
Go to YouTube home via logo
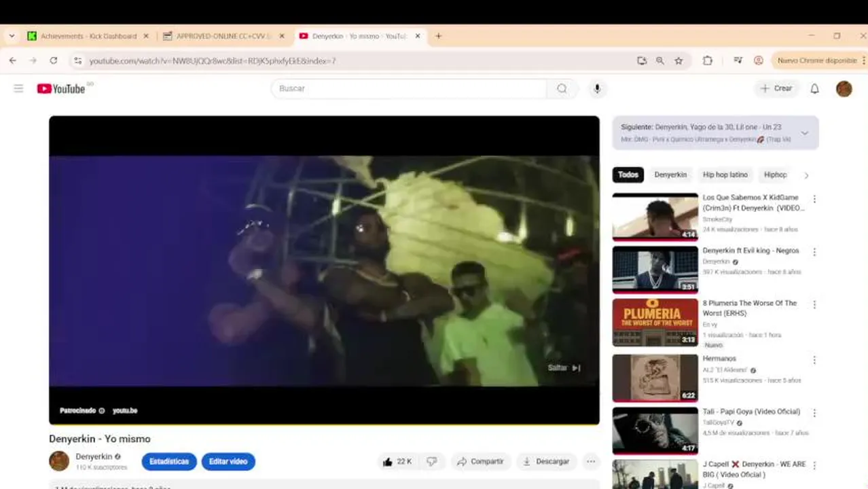click(x=61, y=88)
